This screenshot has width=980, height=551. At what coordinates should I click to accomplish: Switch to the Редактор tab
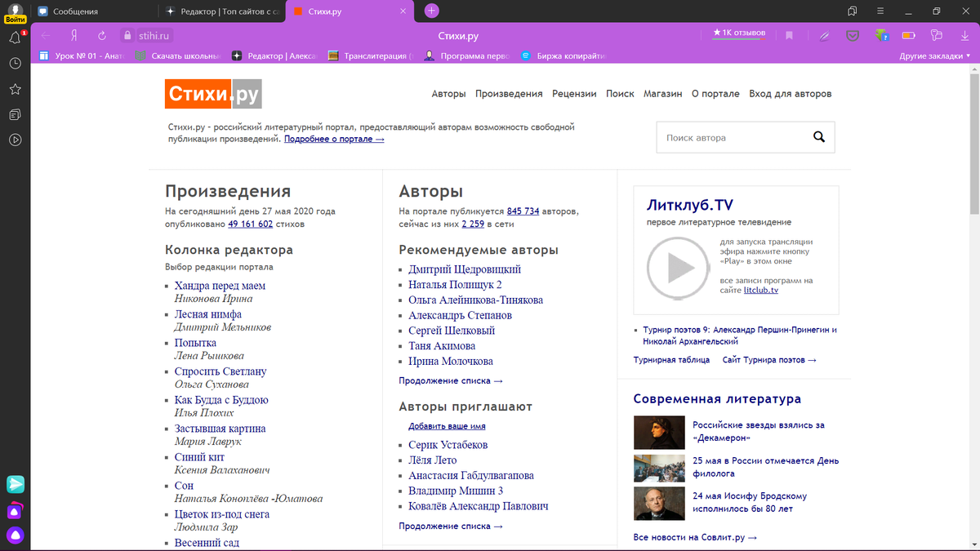click(x=220, y=11)
